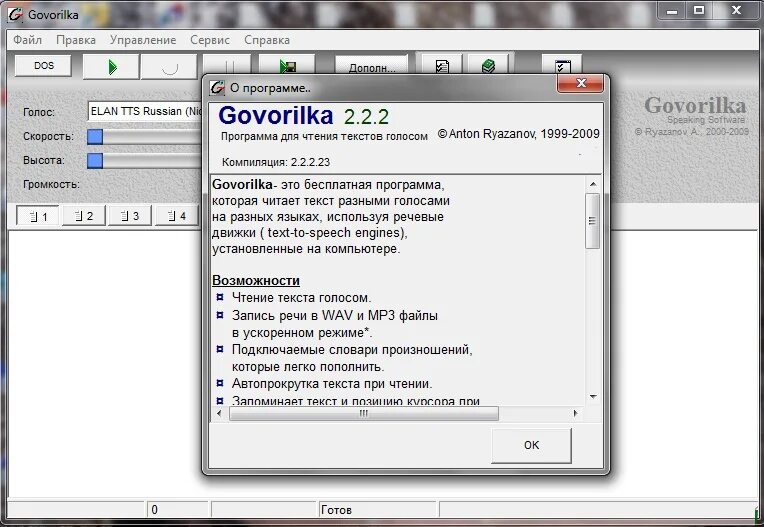The height and width of the screenshot is (527, 764).
Task: Click the about text horizontal scrollbar thumb
Action: tap(363, 414)
